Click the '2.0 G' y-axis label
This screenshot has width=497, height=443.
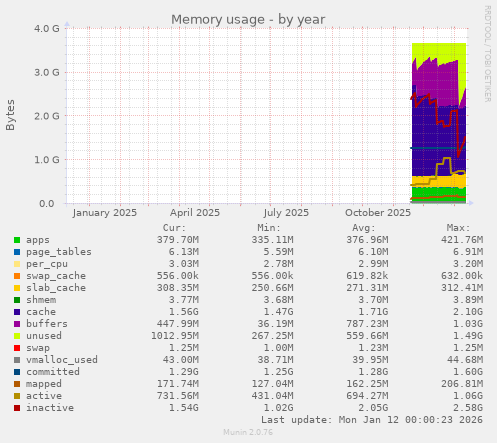(x=47, y=116)
